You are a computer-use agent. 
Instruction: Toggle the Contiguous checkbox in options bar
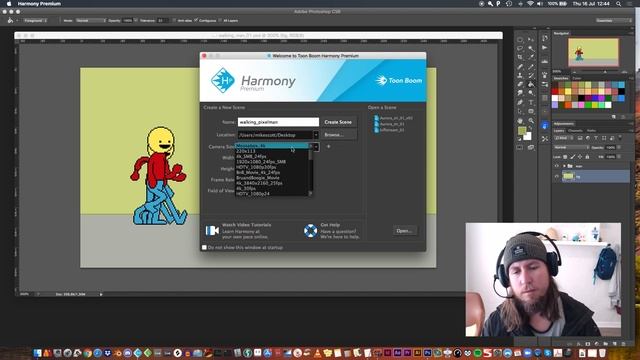point(196,20)
